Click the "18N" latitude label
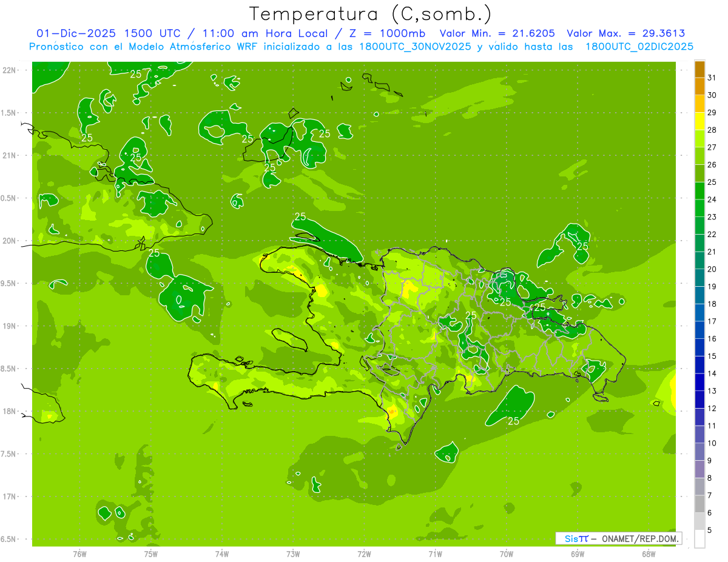The width and height of the screenshot is (728, 562). click(9, 411)
